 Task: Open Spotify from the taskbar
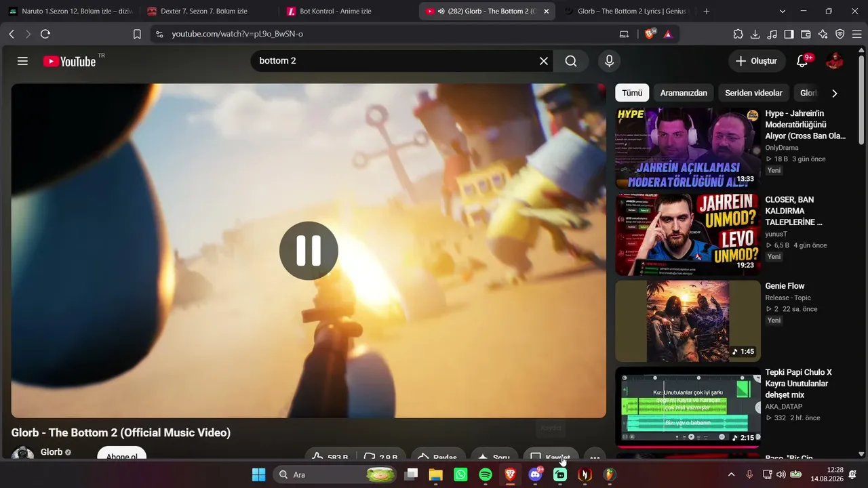(486, 474)
